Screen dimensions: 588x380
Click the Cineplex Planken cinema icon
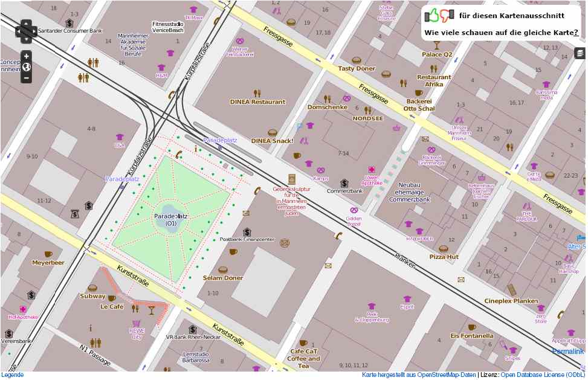512,290
